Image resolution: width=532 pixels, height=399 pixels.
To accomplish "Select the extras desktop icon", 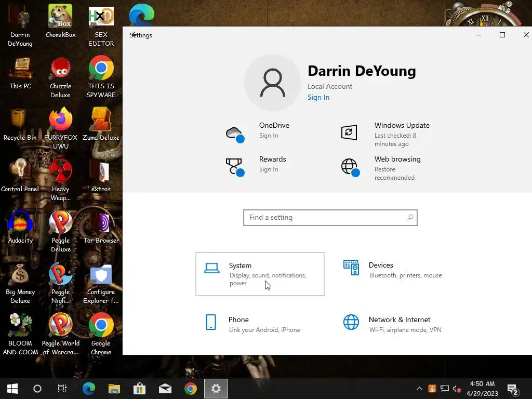I will [101, 176].
